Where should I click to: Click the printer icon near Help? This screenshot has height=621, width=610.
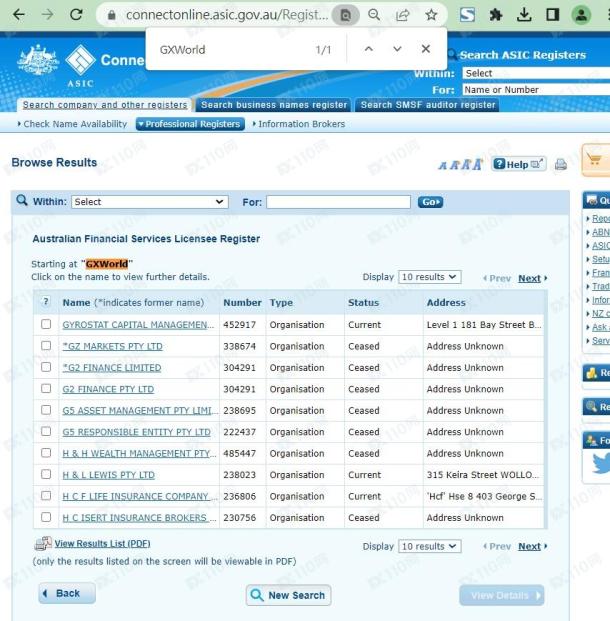tap(560, 164)
